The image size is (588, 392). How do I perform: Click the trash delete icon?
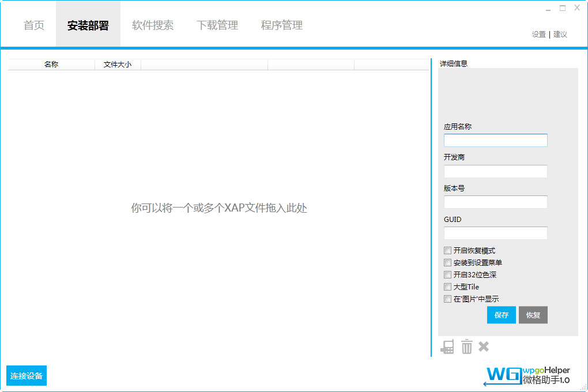pos(466,346)
